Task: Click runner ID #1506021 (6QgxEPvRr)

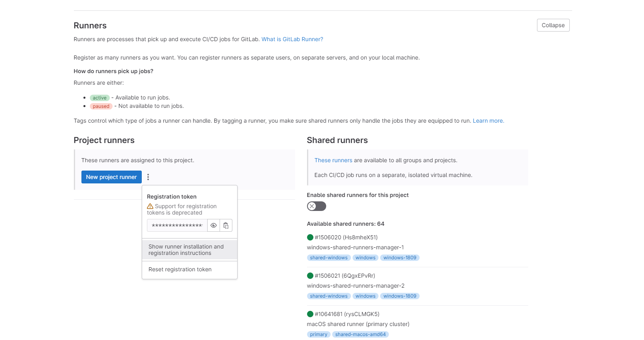Action: click(345, 276)
